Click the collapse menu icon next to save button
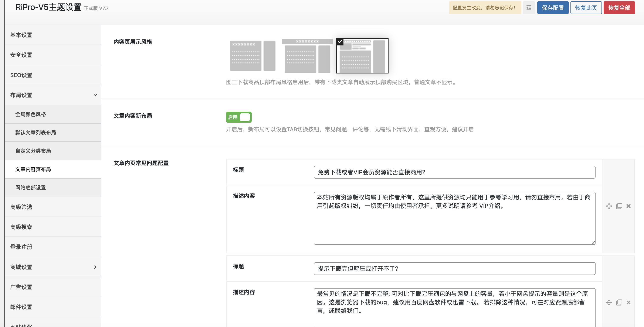 point(529,8)
